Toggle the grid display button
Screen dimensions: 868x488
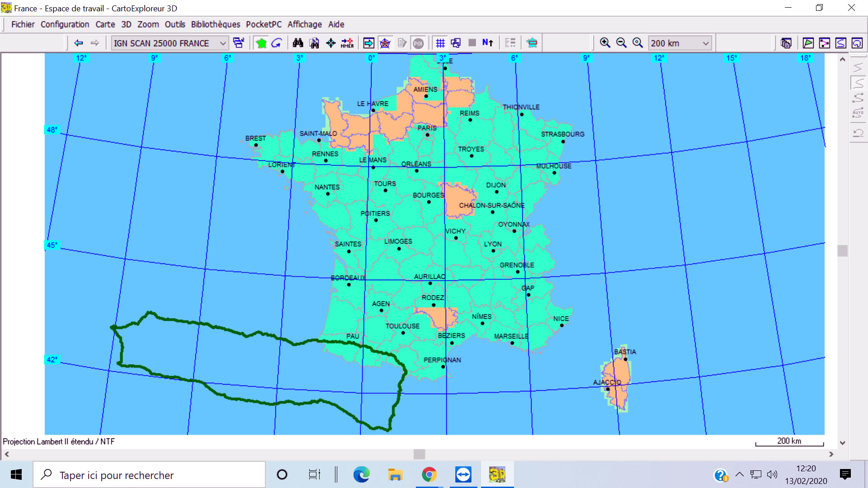(440, 43)
